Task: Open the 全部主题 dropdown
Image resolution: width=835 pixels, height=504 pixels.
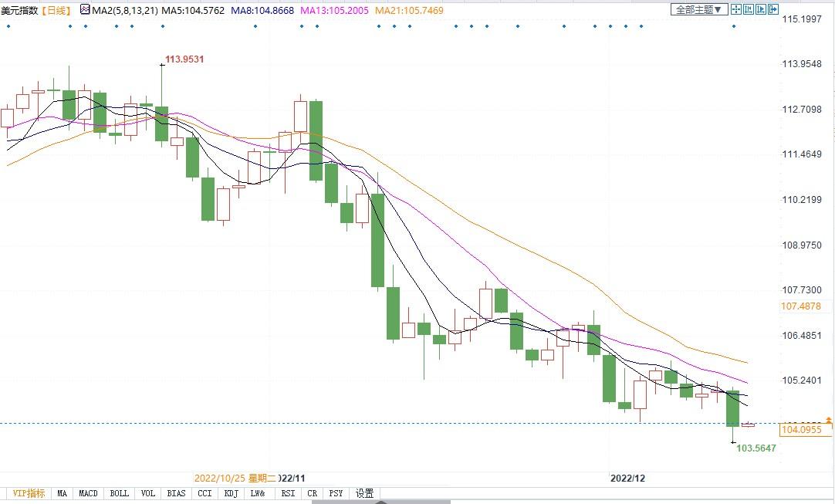Action: [x=699, y=9]
